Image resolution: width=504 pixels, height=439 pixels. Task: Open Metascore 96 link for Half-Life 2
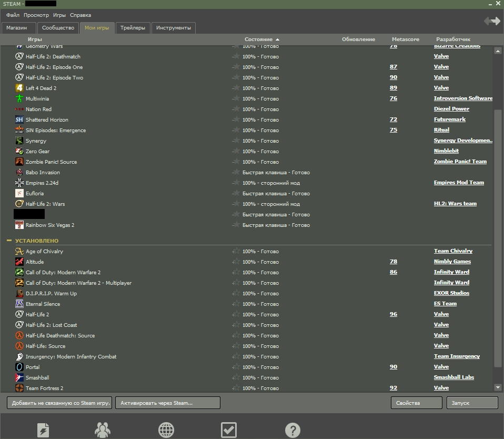tap(394, 314)
